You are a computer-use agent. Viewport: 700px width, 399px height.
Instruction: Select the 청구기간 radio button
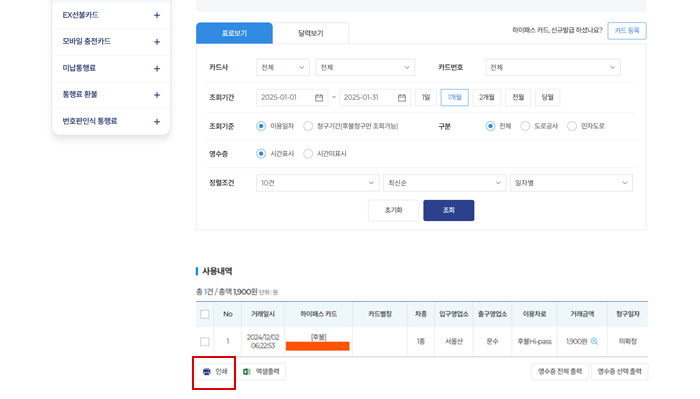[x=308, y=126]
